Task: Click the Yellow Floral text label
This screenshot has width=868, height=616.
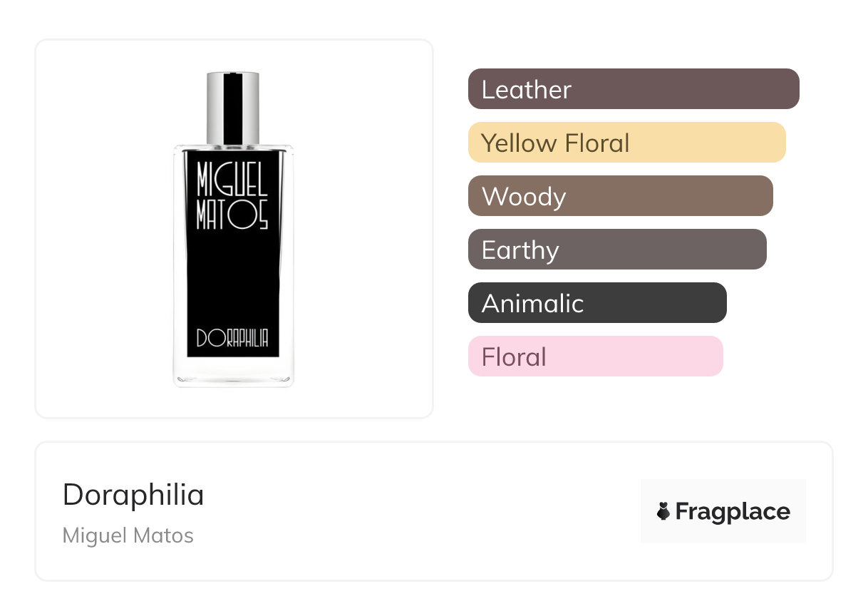Action: click(x=556, y=143)
